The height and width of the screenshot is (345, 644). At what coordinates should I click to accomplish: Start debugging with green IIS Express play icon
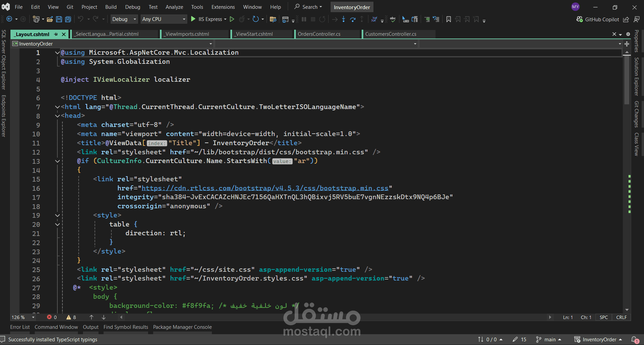tap(193, 19)
